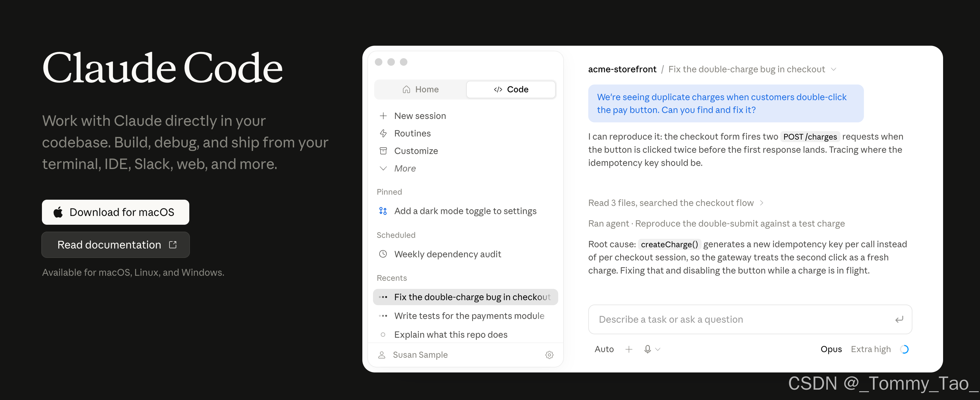Start a New session

point(420,116)
